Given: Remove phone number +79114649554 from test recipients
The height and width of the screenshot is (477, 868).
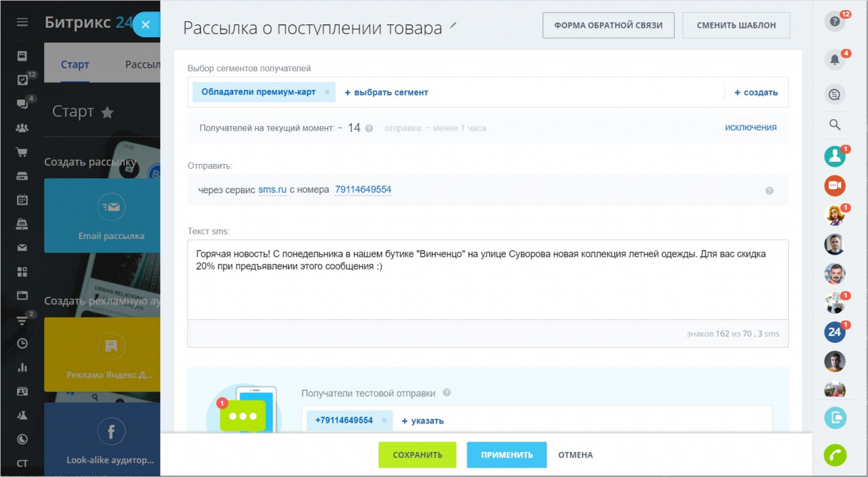Looking at the screenshot, I should point(384,420).
